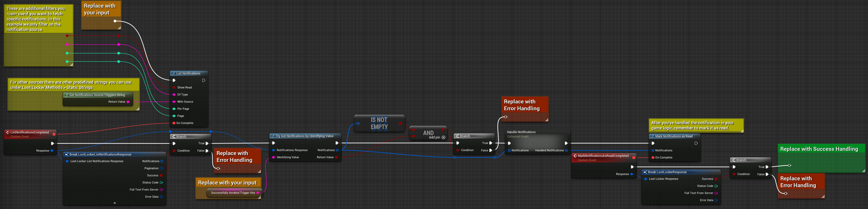Viewport: 868px width, 209px height.
Task: Click function icon on Try Get Notifications node
Action: tap(273, 136)
